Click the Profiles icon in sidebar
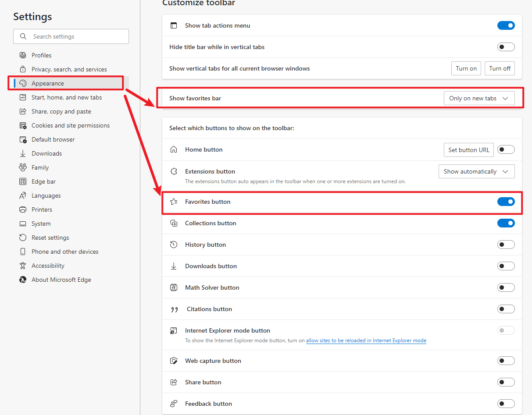This screenshot has width=532, height=415. click(x=23, y=55)
